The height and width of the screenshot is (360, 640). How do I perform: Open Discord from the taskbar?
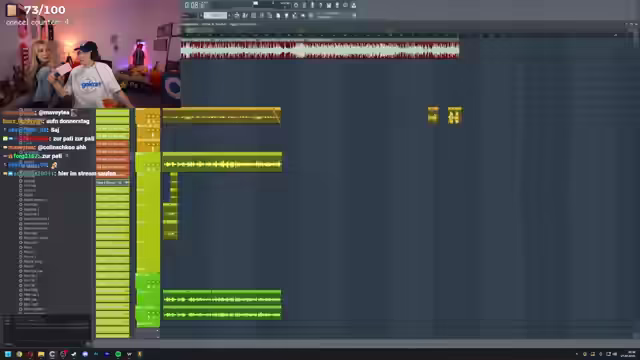[85, 354]
